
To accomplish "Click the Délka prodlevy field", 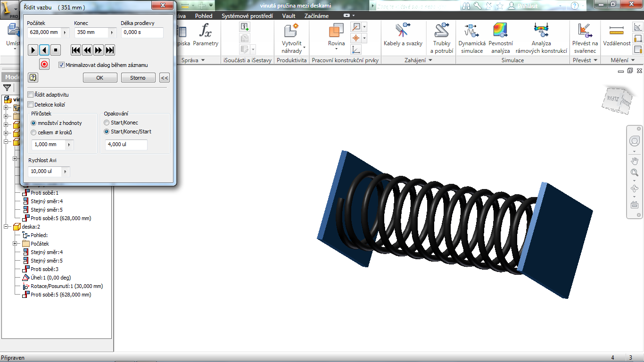I will point(142,33).
